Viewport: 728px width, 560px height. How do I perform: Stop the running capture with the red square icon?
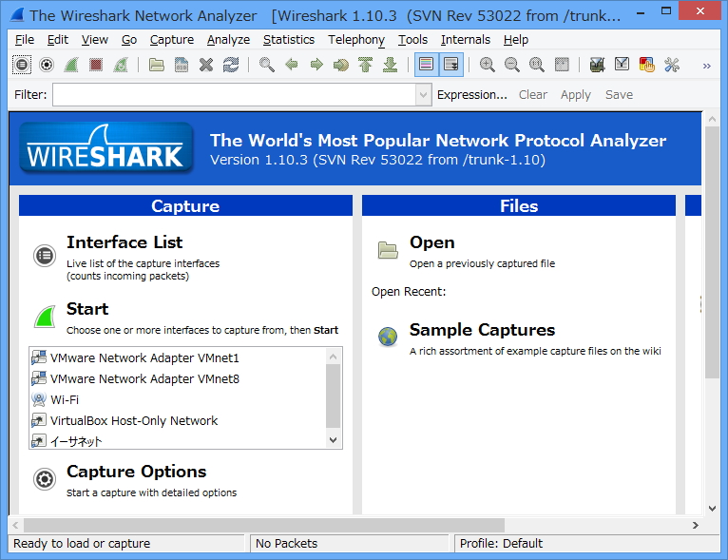tap(96, 65)
